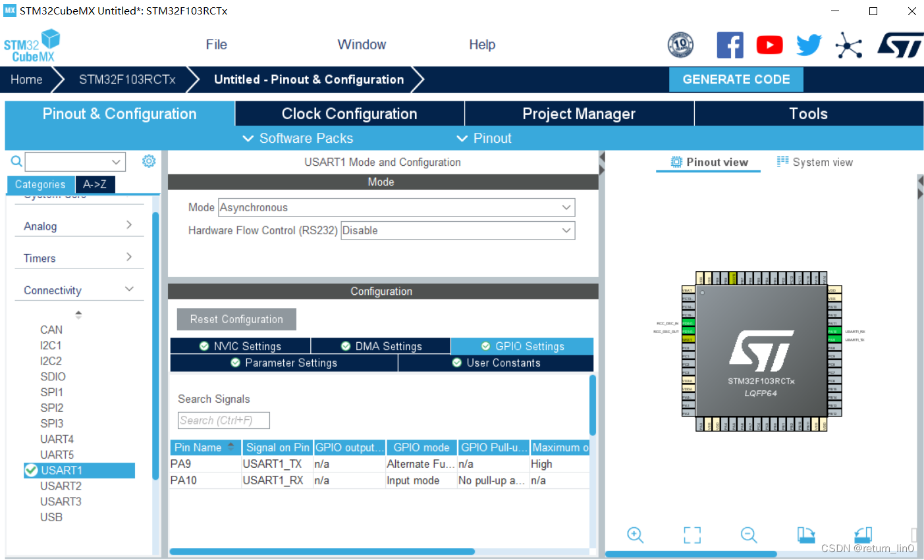Click the ST Community network icon
This screenshot has height=560, width=924.
[x=849, y=45]
